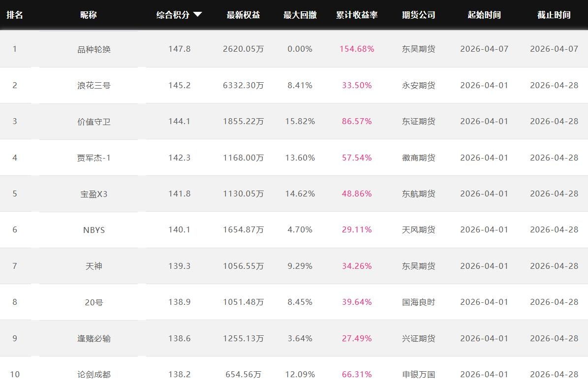This screenshot has height=390, width=588.
Task: Click the 期货公司 column header
Action: click(418, 15)
